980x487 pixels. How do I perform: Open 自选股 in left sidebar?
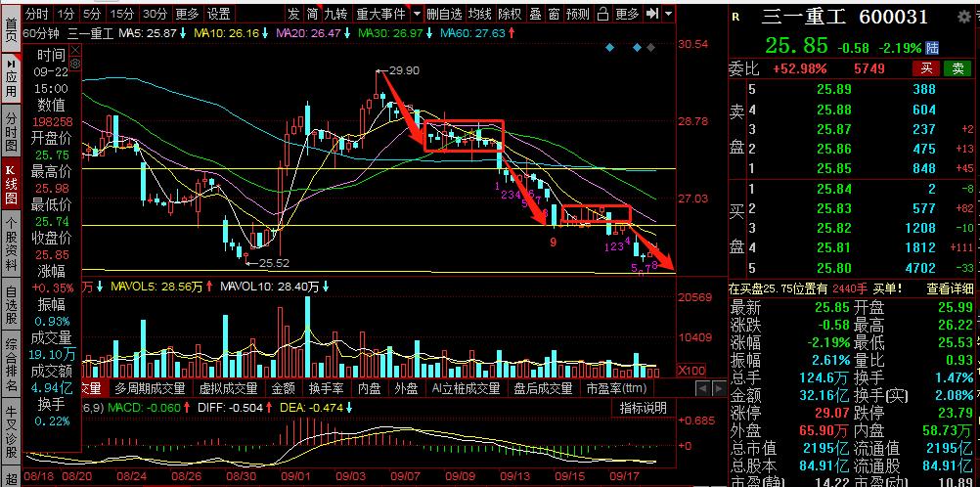coord(11,305)
